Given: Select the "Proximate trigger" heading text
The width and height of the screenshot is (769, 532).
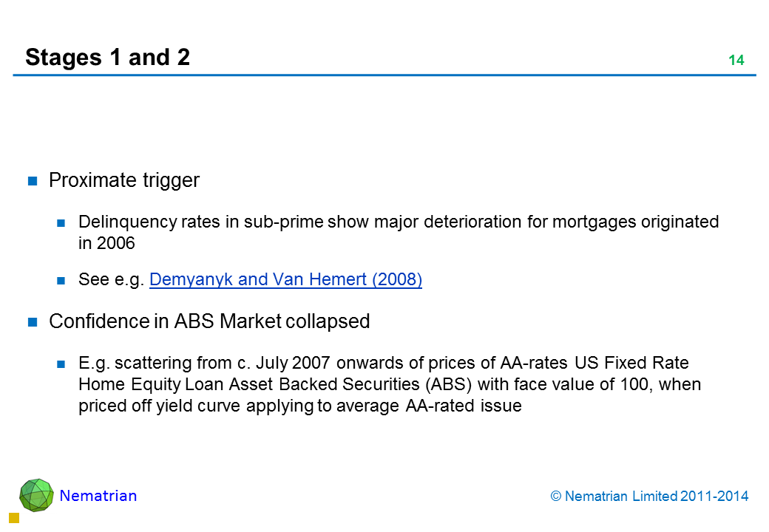Looking at the screenshot, I should pos(123,180).
